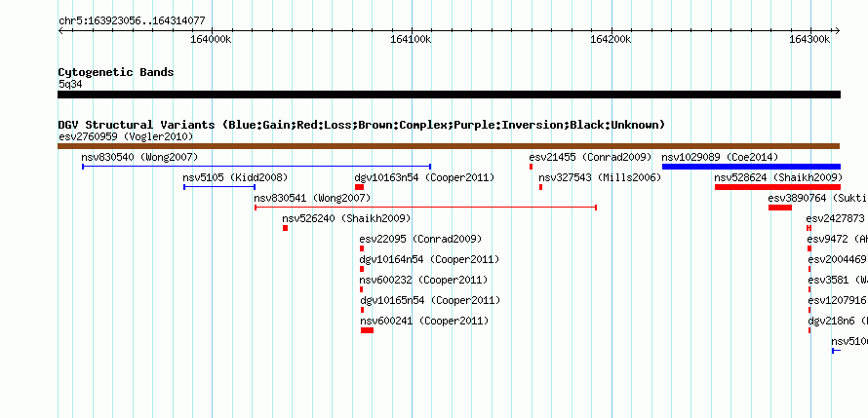The image size is (868, 418).
Task: Click the red block under dgv10163n54
Action: 359,187
